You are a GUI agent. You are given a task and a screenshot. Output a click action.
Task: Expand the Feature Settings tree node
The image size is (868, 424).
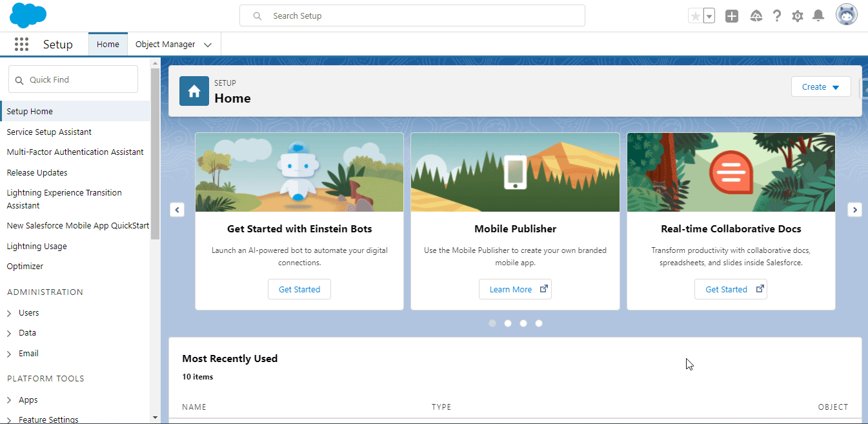9,420
